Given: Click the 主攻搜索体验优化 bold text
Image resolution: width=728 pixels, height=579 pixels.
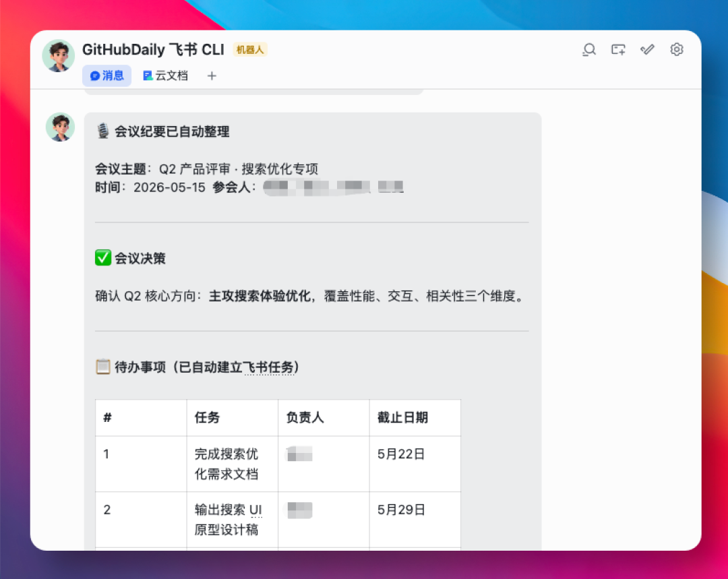Looking at the screenshot, I should [260, 296].
